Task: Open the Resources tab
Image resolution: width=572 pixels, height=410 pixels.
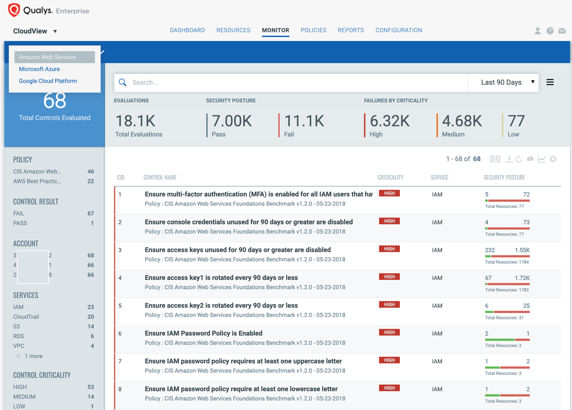Action: (233, 30)
